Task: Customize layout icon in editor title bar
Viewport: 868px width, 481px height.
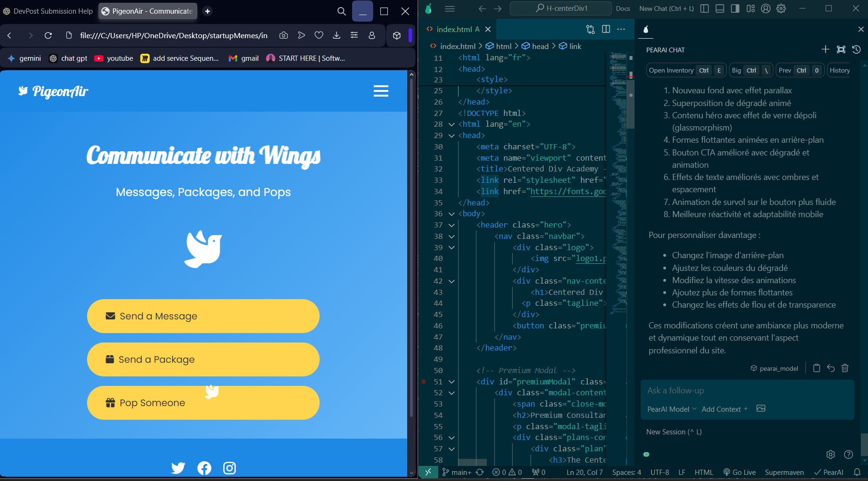Action: pyautogui.click(x=750, y=8)
